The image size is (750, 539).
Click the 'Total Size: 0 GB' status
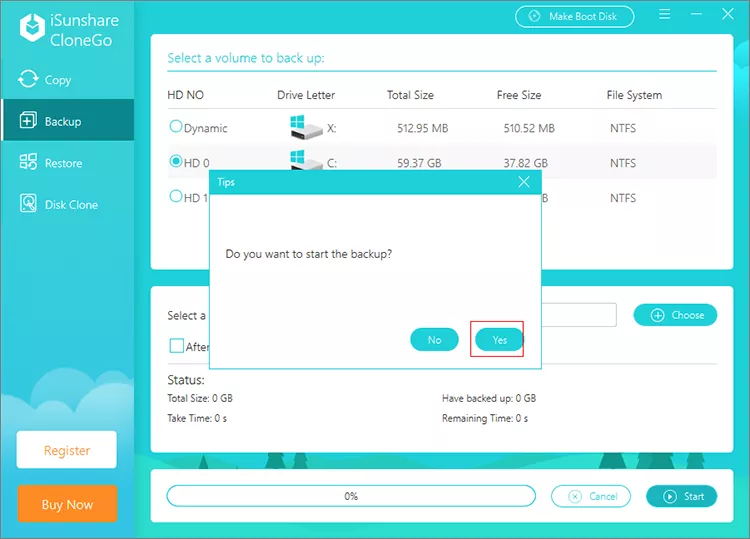coord(200,398)
